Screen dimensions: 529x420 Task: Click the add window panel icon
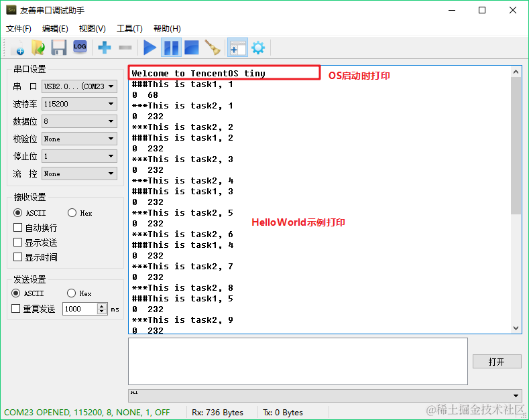point(237,48)
